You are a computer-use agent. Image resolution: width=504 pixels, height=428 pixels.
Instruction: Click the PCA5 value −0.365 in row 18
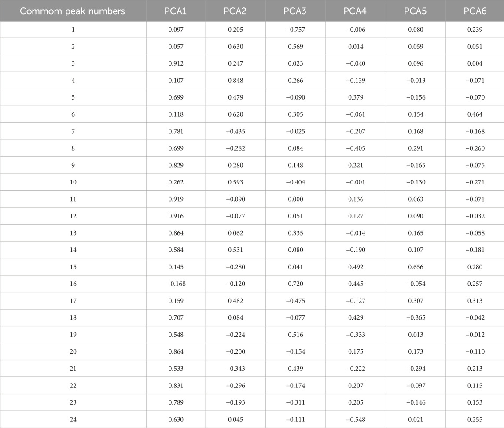point(416,318)
